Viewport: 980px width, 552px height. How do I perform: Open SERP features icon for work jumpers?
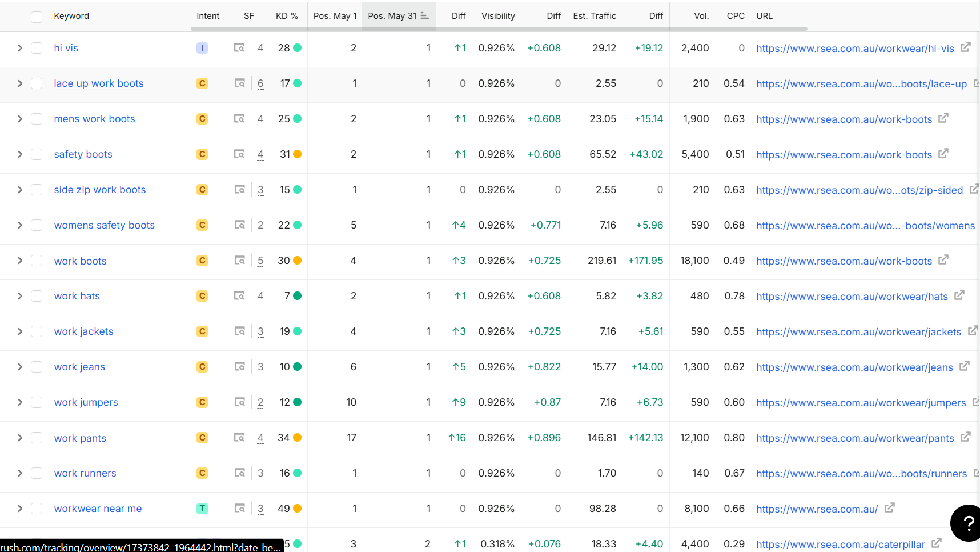[240, 402]
